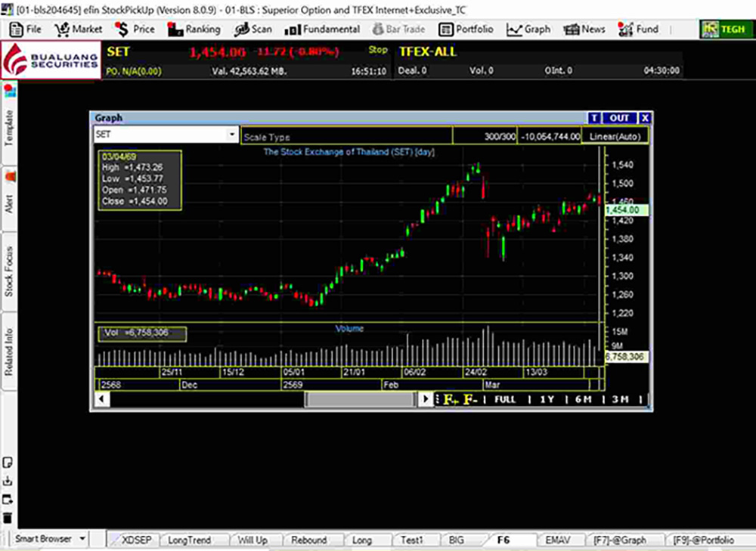Open the Ranking menu icon

pyautogui.click(x=176, y=29)
